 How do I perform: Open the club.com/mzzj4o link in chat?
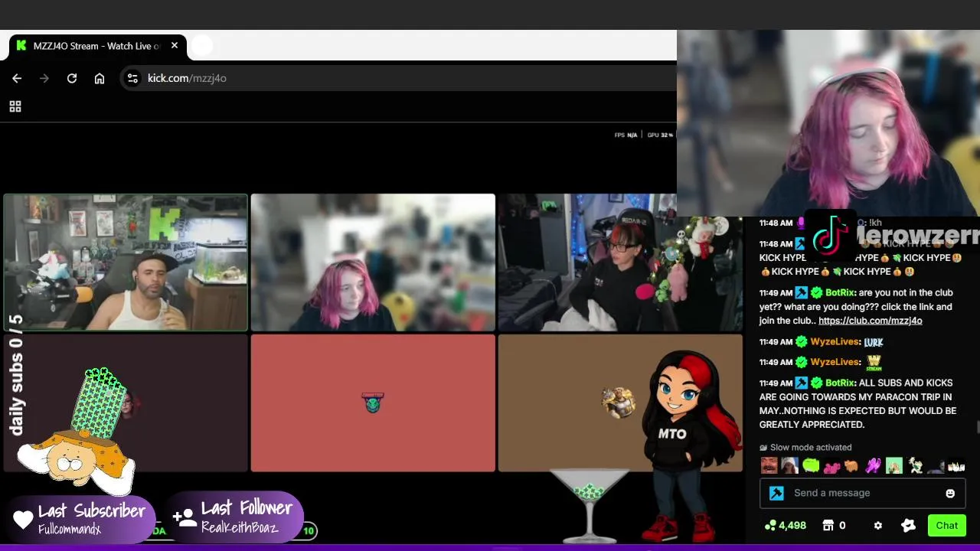pos(870,321)
